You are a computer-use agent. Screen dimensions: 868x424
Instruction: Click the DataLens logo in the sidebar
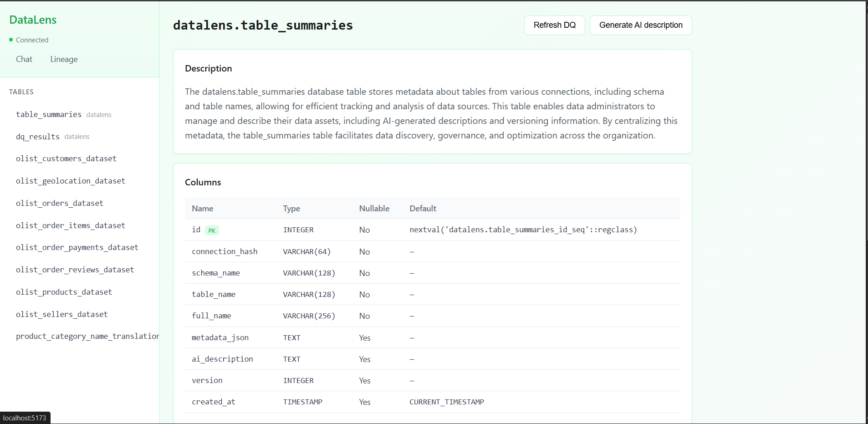33,20
